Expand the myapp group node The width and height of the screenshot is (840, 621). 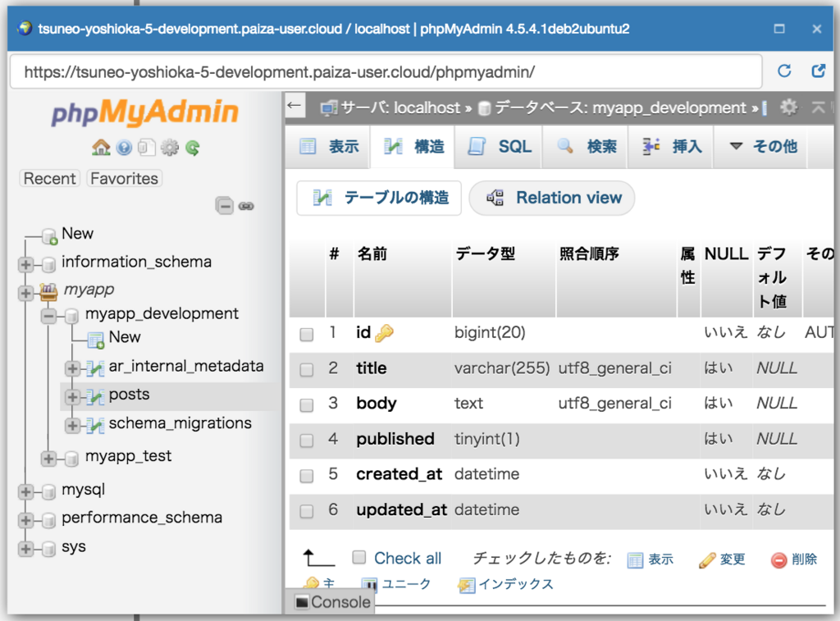[x=25, y=293]
